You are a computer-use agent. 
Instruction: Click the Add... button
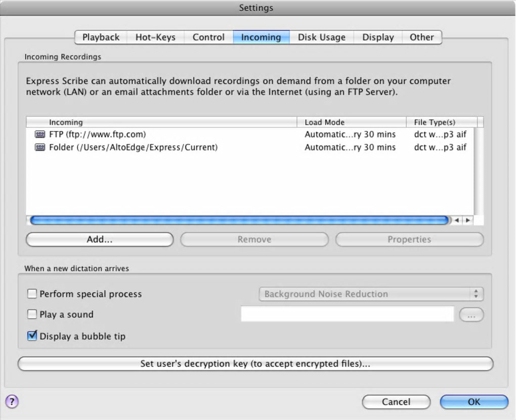[x=100, y=240]
